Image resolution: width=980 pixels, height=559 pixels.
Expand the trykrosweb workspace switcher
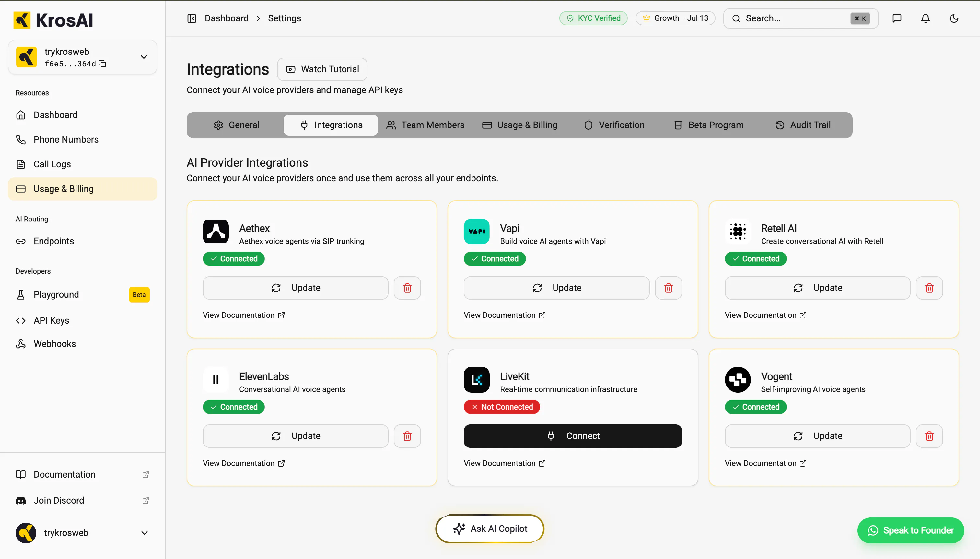tap(83, 57)
